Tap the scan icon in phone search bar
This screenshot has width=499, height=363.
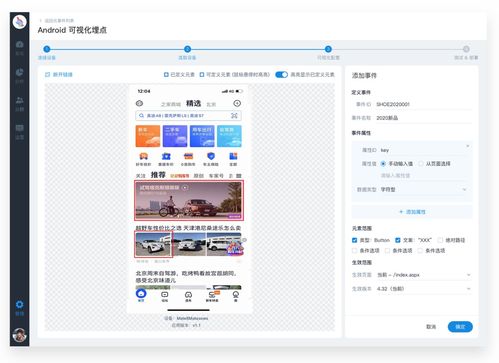click(x=234, y=116)
